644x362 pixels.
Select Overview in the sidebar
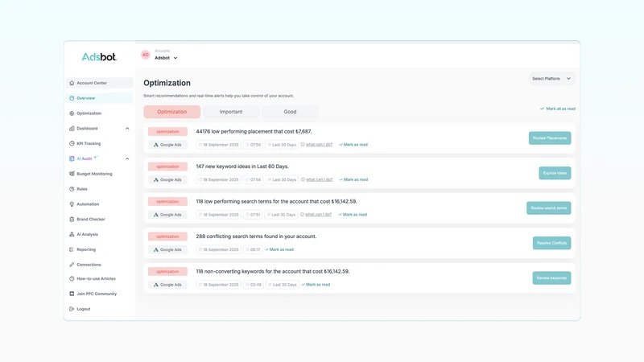pyautogui.click(x=99, y=98)
